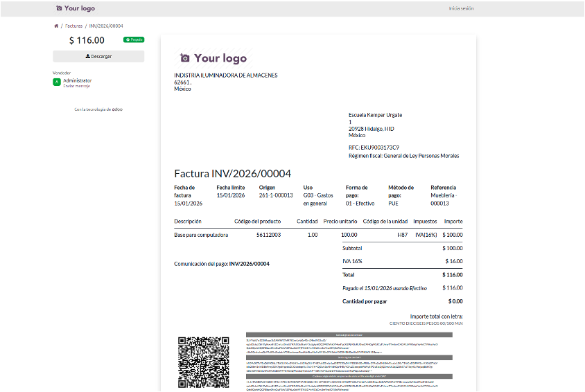Image resolution: width=585 pixels, height=392 pixels.
Task: Click the first gray digital seal header bar
Action: tap(349, 335)
